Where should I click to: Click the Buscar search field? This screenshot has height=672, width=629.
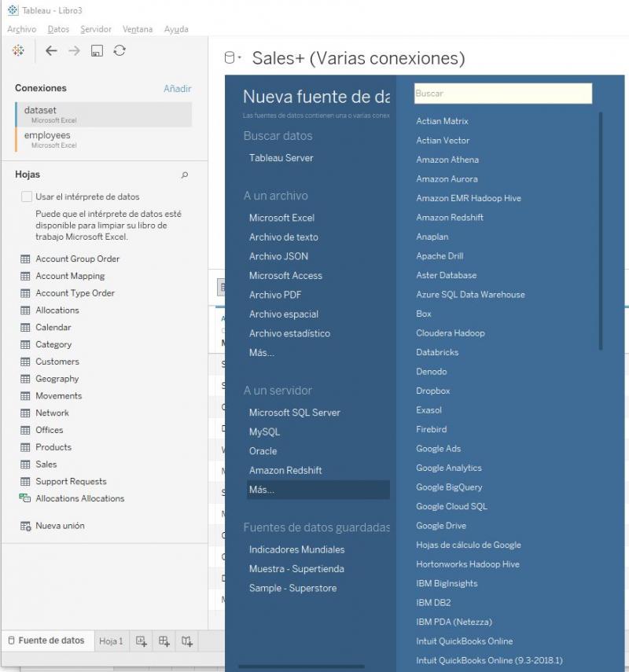503,94
